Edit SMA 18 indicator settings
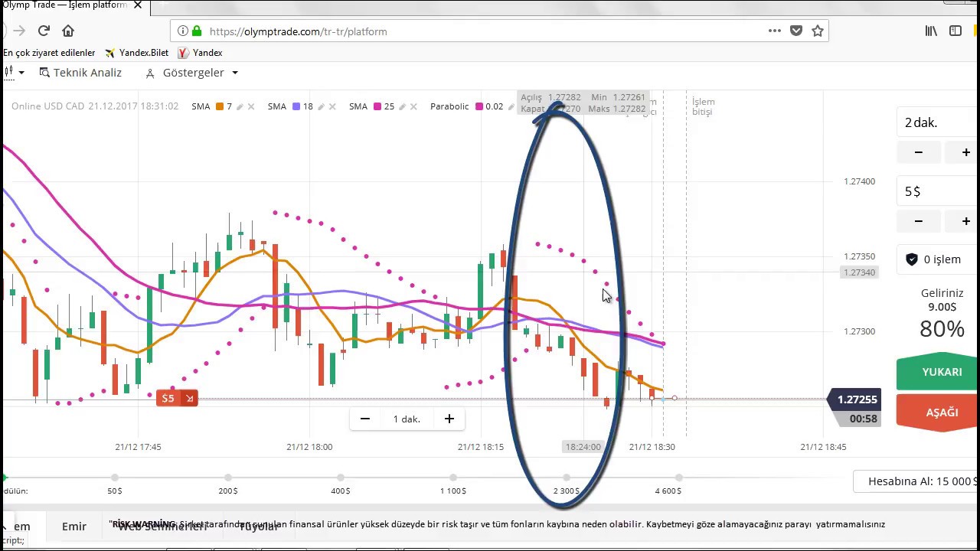The image size is (980, 551). pyautogui.click(x=321, y=106)
